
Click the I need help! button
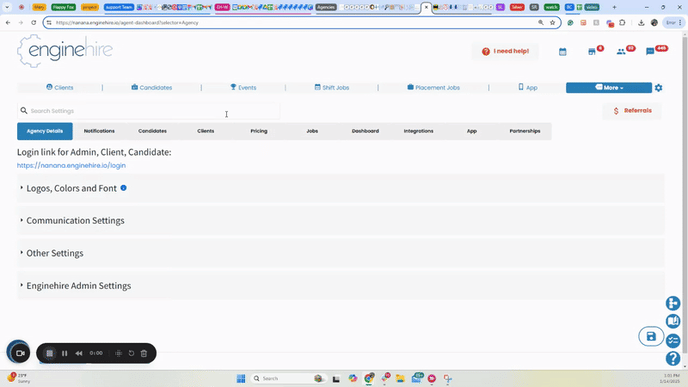[505, 51]
